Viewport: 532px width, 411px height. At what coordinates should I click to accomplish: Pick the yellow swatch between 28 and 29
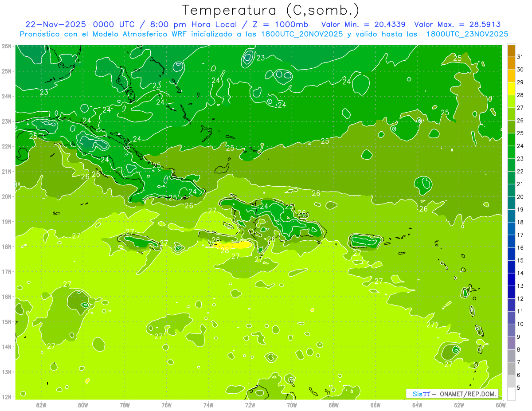(x=511, y=89)
